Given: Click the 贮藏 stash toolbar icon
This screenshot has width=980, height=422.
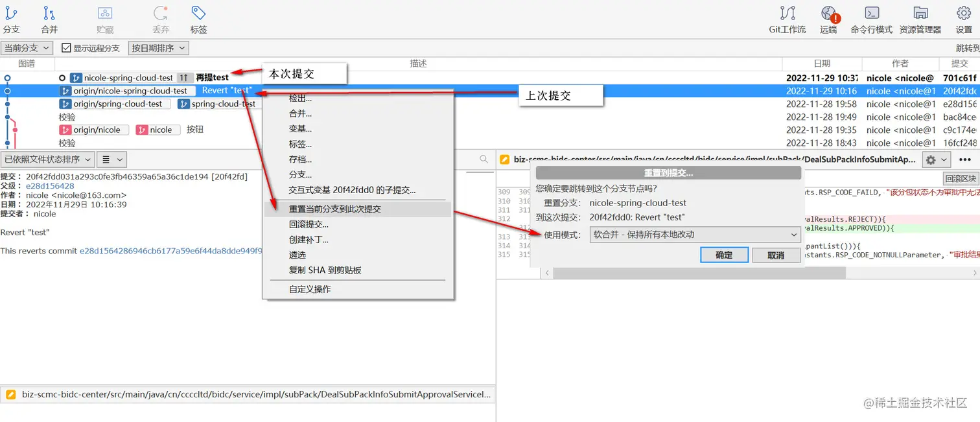Looking at the screenshot, I should pos(105,20).
